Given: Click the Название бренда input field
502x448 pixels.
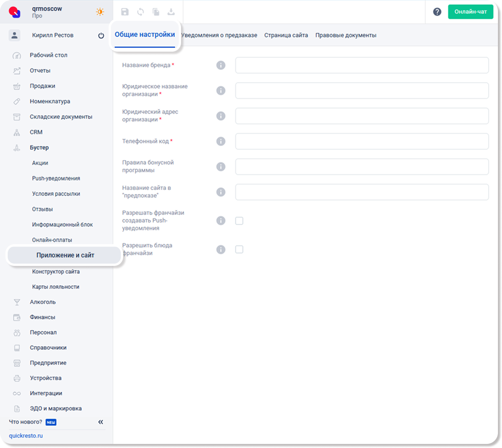Looking at the screenshot, I should pos(362,65).
